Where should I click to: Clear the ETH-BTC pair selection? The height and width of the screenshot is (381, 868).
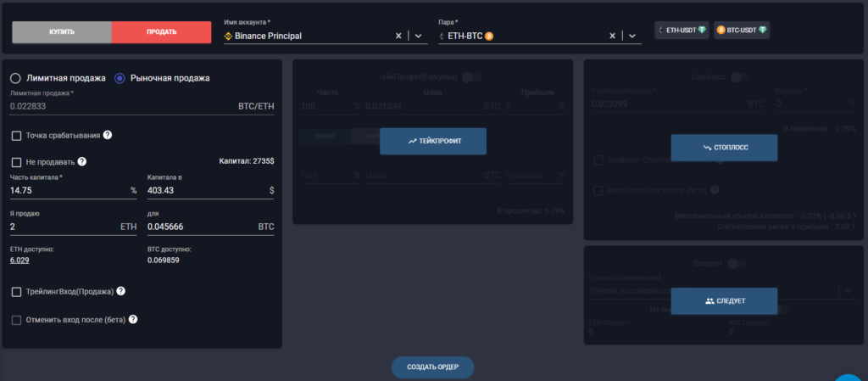tap(612, 36)
